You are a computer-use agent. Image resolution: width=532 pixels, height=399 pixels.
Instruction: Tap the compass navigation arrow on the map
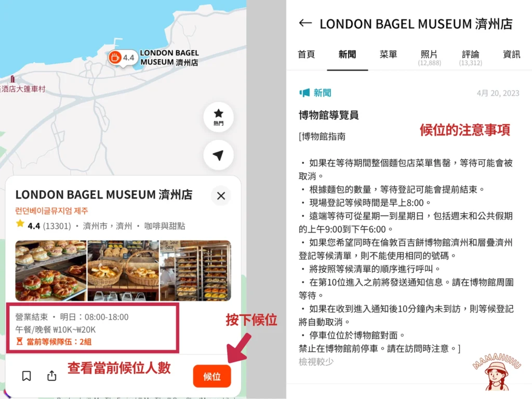click(218, 155)
